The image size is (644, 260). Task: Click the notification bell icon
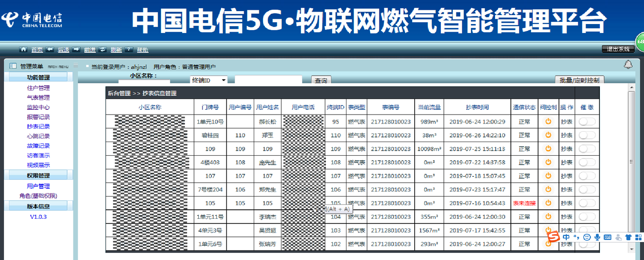tap(628, 64)
